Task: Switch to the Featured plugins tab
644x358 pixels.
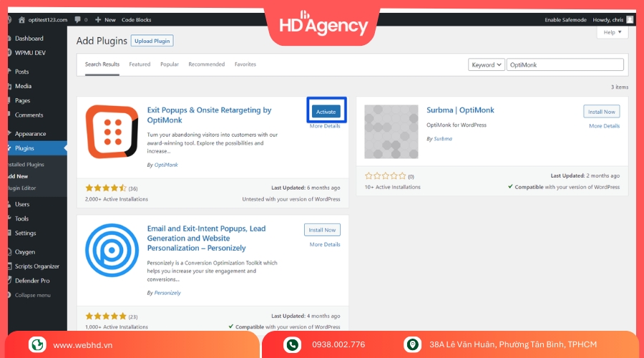Action: (x=140, y=64)
